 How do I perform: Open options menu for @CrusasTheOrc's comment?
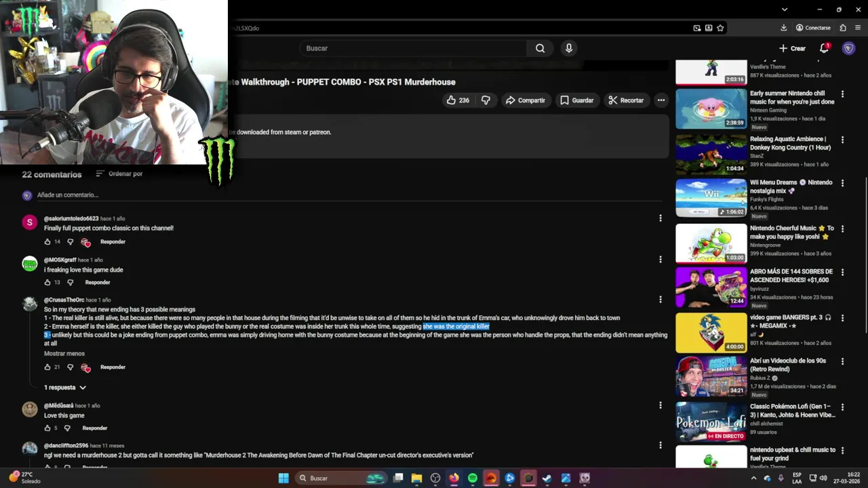[660, 300]
